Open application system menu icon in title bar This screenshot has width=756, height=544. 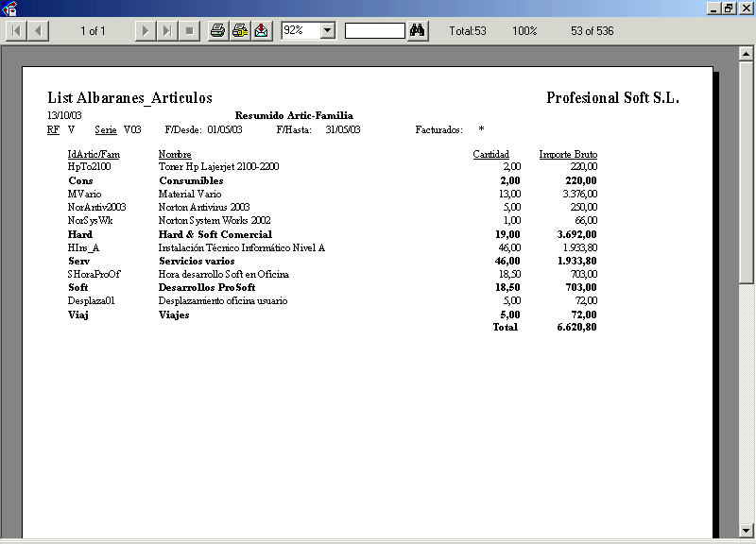9,8
